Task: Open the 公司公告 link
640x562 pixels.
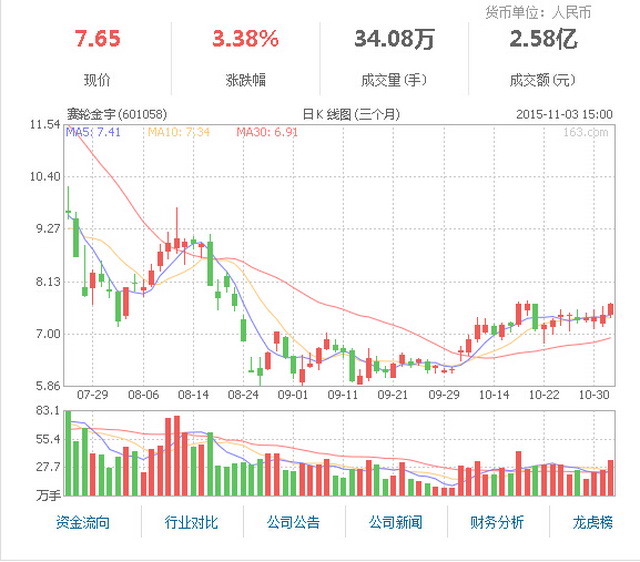Action: (293, 522)
